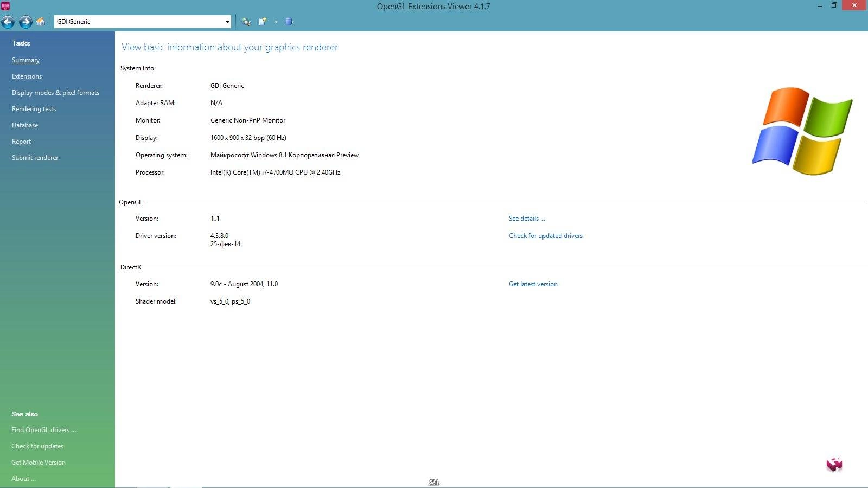
Task: Click the Windows 8.1 operating system value
Action: (x=284, y=155)
